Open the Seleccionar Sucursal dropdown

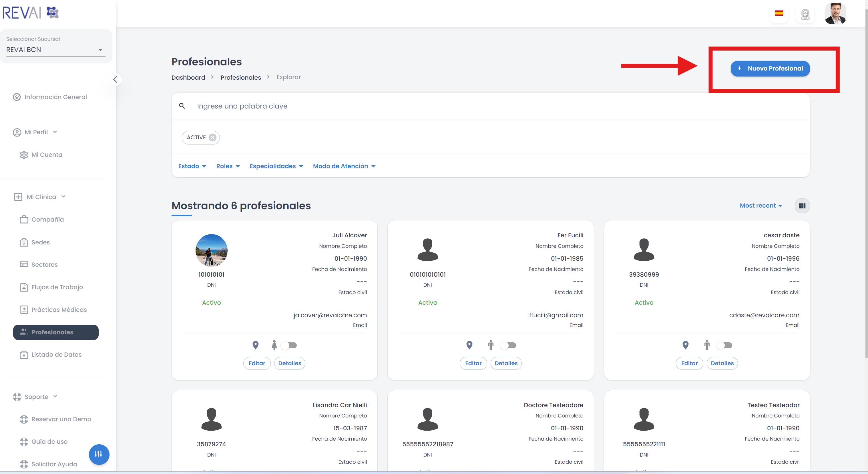55,49
